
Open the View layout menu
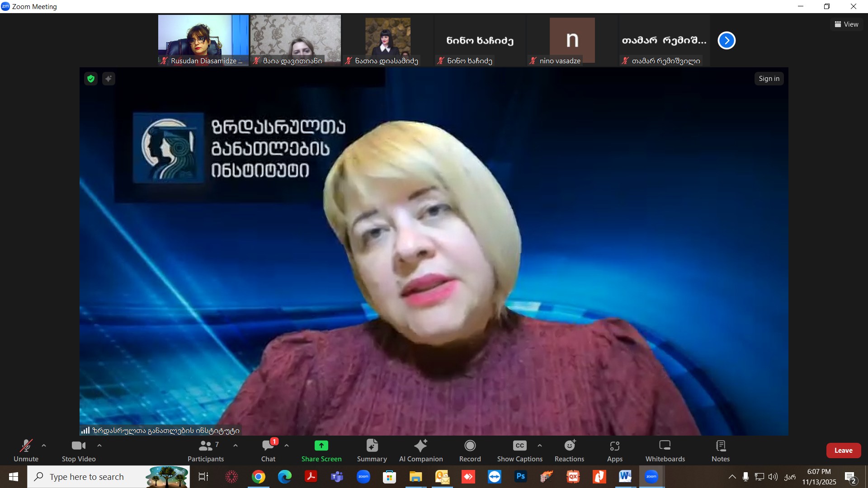(846, 24)
